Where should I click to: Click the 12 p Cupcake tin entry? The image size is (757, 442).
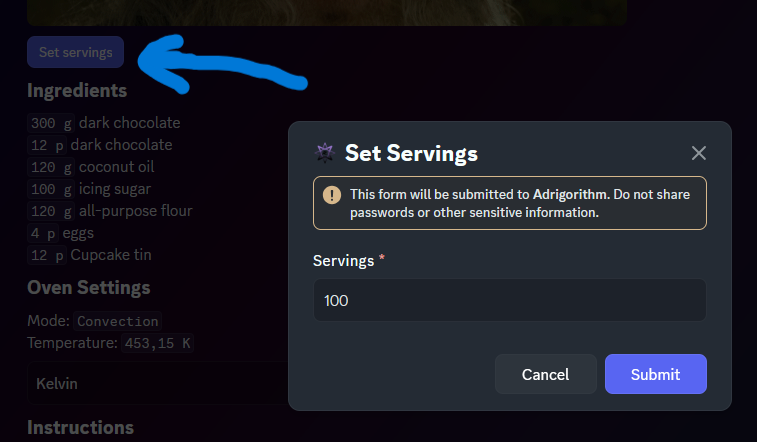click(90, 255)
